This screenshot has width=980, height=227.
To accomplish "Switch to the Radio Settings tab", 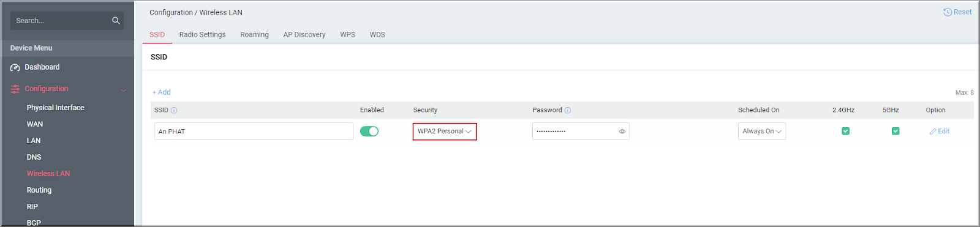I will pos(202,35).
